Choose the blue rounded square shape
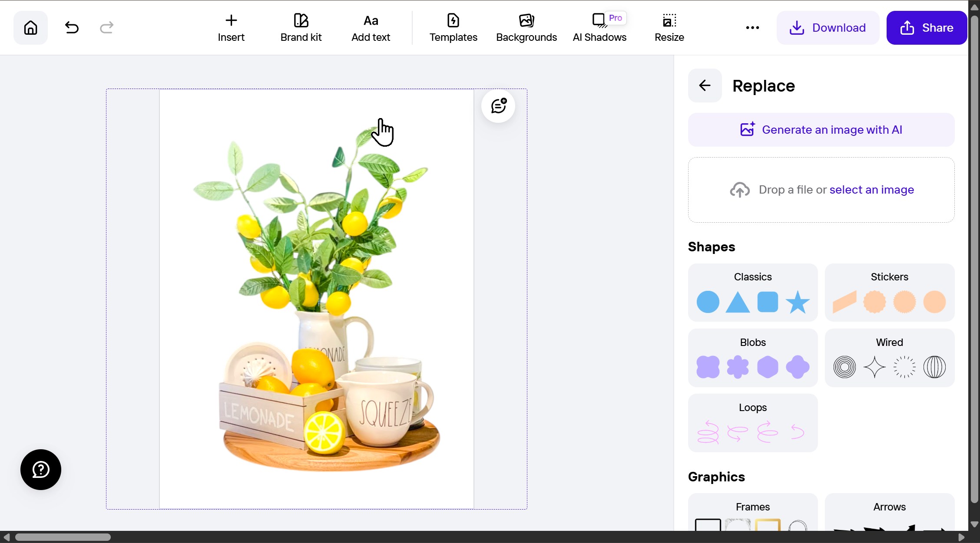Image resolution: width=980 pixels, height=543 pixels. click(x=768, y=302)
